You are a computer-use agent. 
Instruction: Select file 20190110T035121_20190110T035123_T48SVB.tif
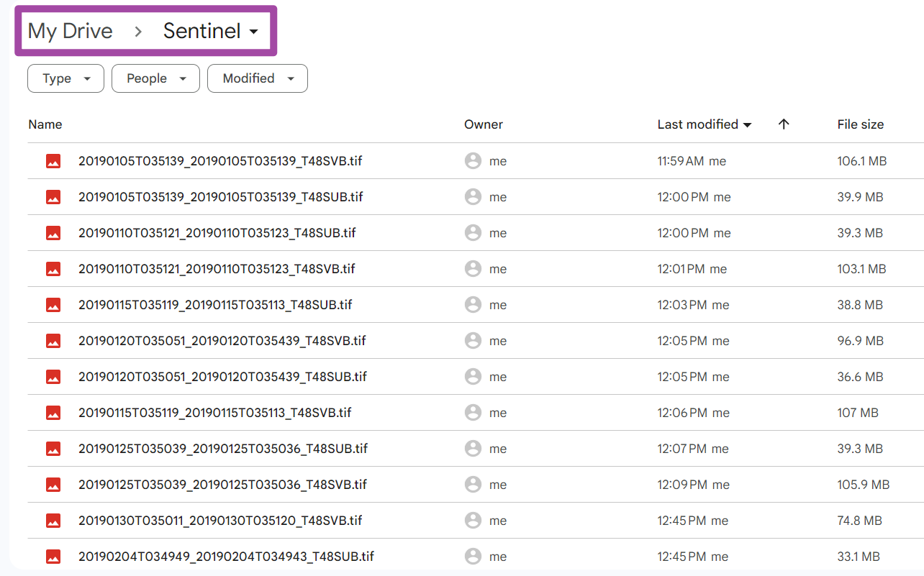[217, 269]
